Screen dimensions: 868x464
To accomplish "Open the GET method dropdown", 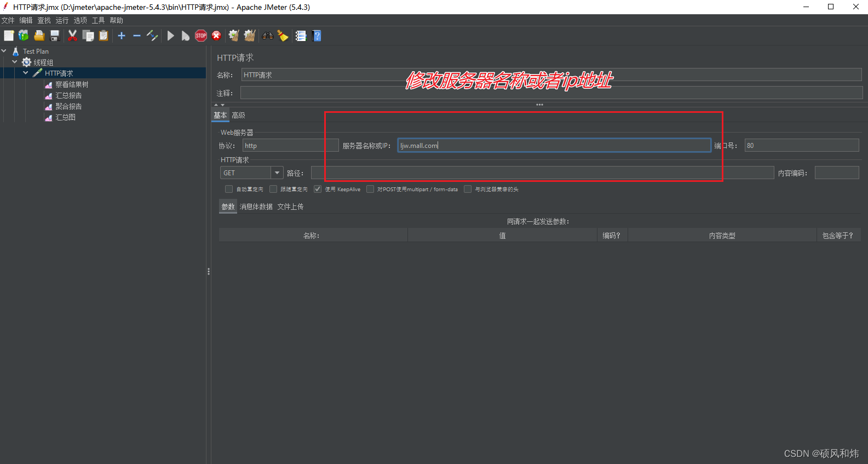I will [x=277, y=173].
